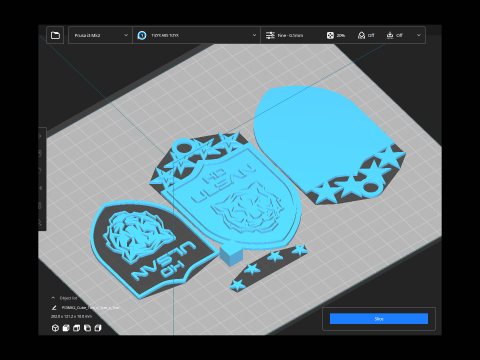
Task: Switch to top view
Action: point(77,328)
